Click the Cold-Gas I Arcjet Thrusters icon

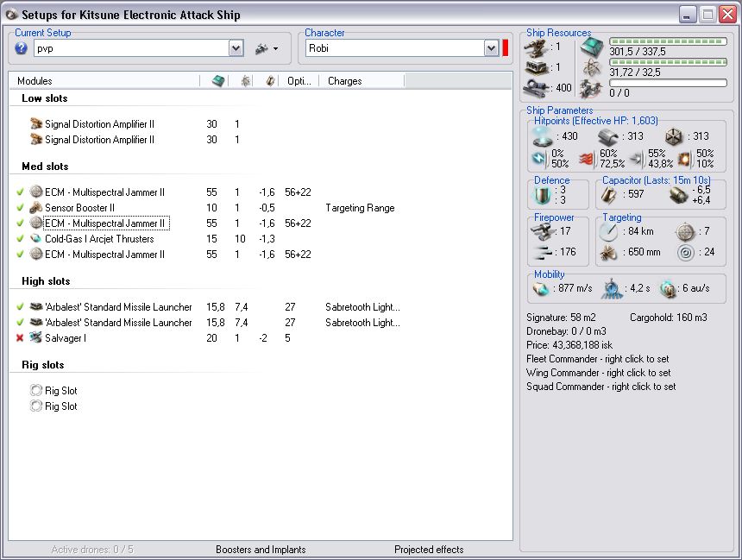36,238
